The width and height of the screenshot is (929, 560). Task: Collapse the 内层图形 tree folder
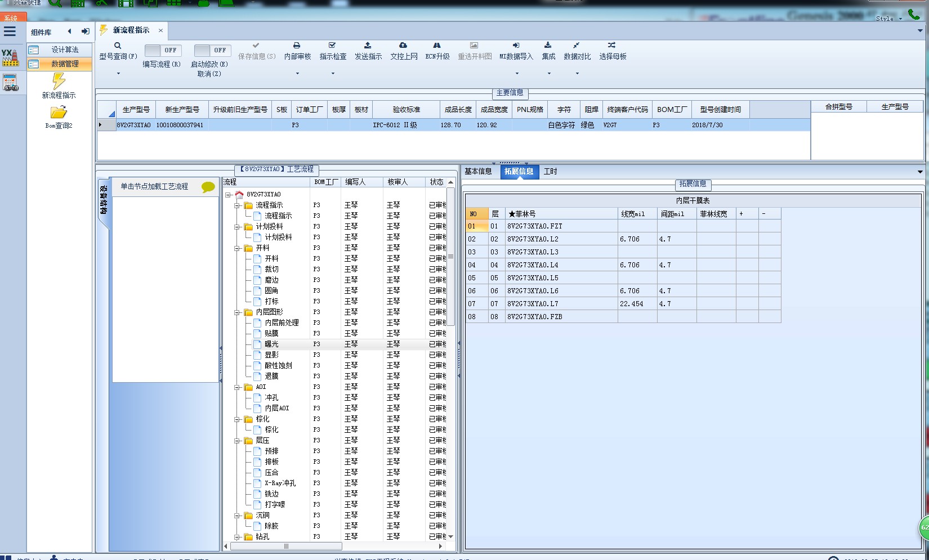pos(237,312)
